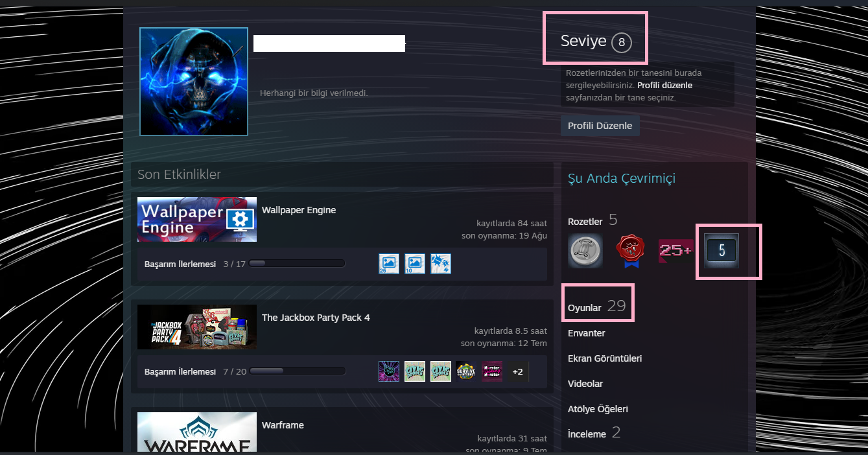This screenshot has height=455, width=868.
Task: Open Wallpaper Engine achievement icon marked 25
Action: [x=389, y=264]
